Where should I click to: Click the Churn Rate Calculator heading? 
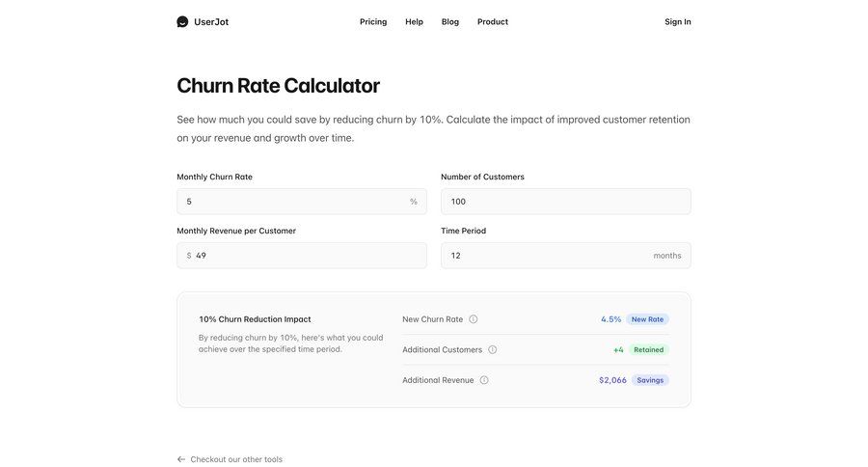278,85
